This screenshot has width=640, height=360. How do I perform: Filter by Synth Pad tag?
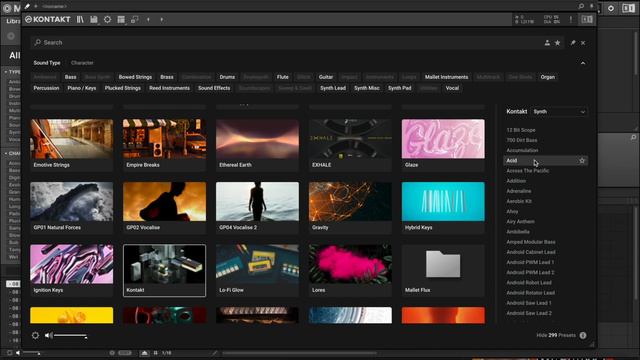[x=400, y=88]
